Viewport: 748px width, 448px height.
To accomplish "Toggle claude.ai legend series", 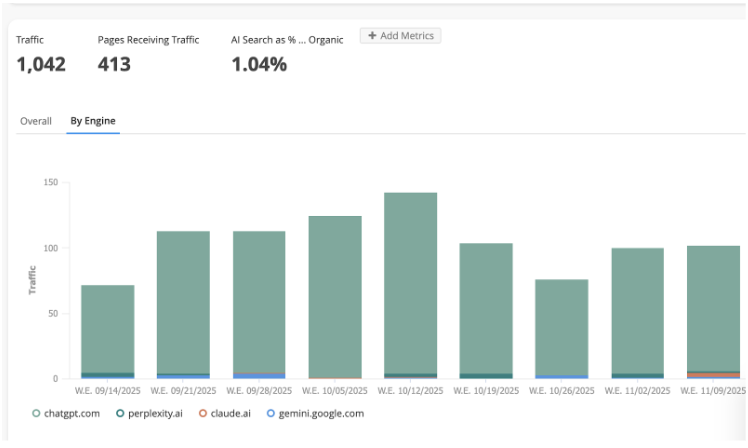I will 227,413.
